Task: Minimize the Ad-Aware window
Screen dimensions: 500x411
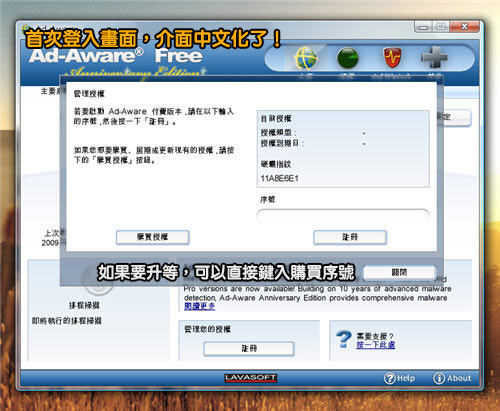Action: coord(423,27)
